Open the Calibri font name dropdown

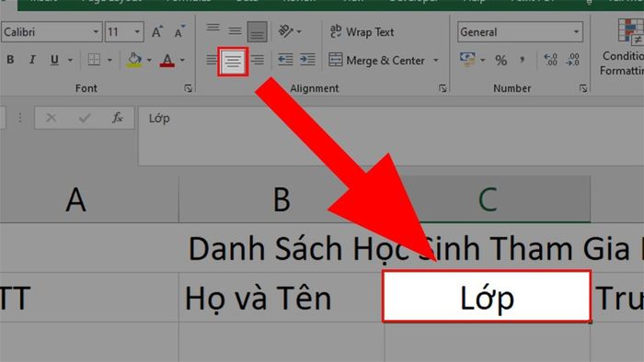point(96,32)
